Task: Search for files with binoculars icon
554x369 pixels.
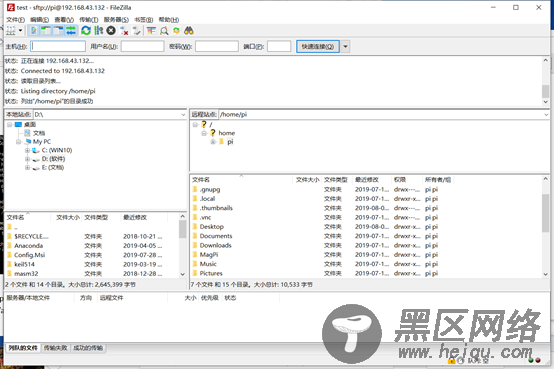Action: [189, 31]
